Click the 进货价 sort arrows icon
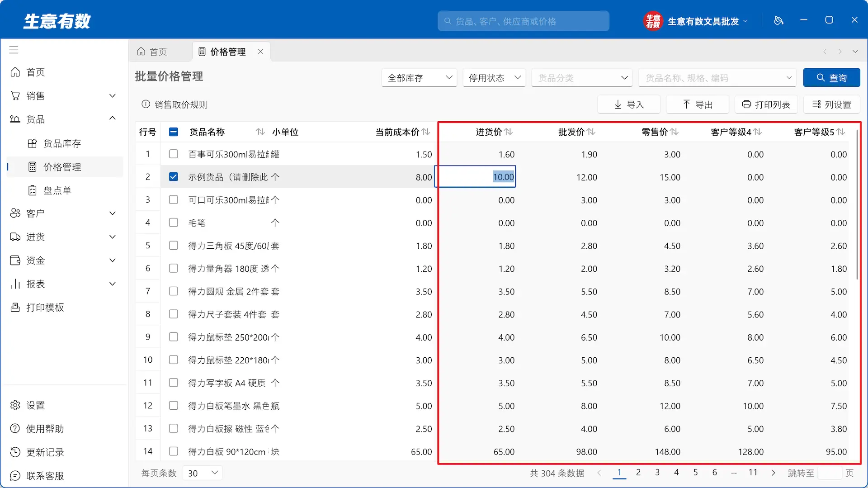The width and height of the screenshot is (868, 488). coord(509,132)
